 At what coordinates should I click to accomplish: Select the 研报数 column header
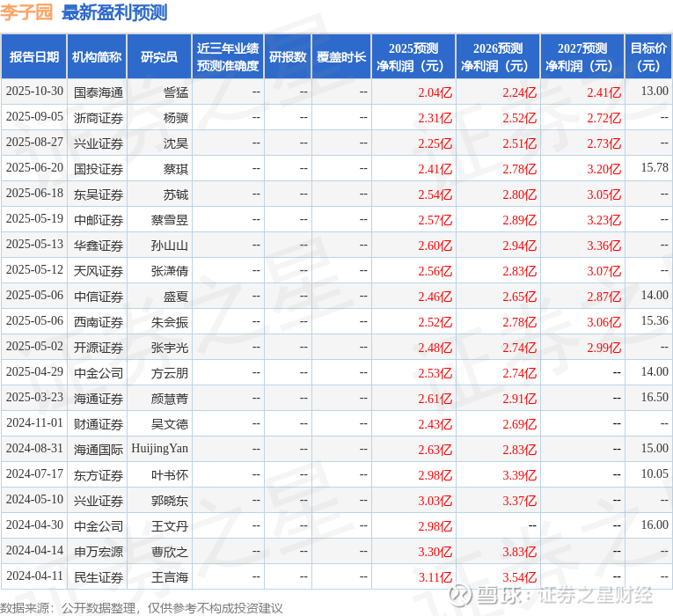coord(288,56)
